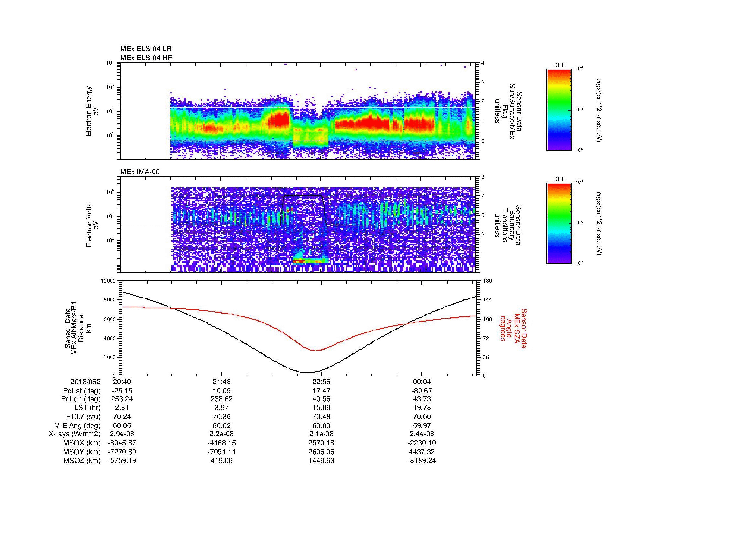Select the 'MEx ELS-04 LR' panel title

click(x=146, y=49)
